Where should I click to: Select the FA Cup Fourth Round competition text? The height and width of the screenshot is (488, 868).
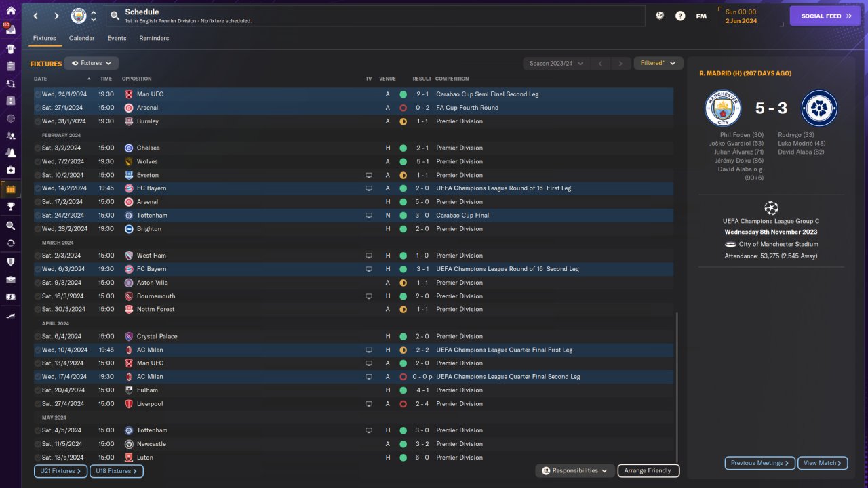click(x=467, y=108)
